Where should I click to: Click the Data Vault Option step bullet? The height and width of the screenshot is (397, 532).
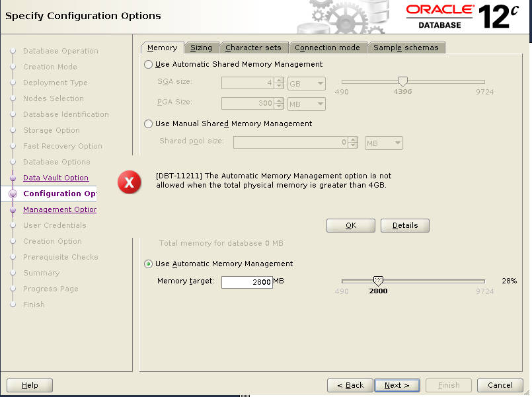pyautogui.click(x=13, y=178)
